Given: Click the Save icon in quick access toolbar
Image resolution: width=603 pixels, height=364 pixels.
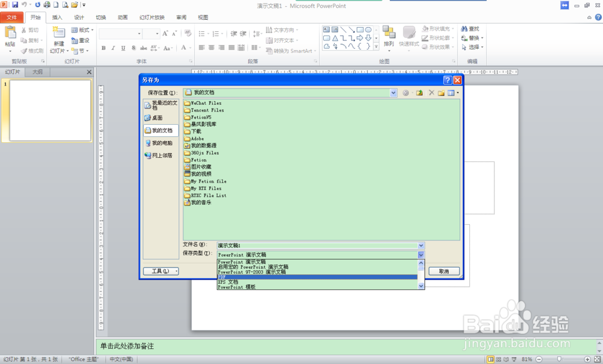Looking at the screenshot, I should point(15,5).
